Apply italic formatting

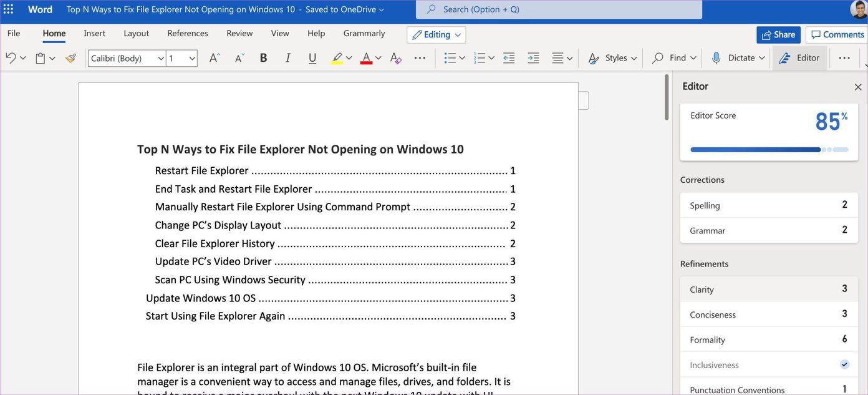[x=287, y=57]
